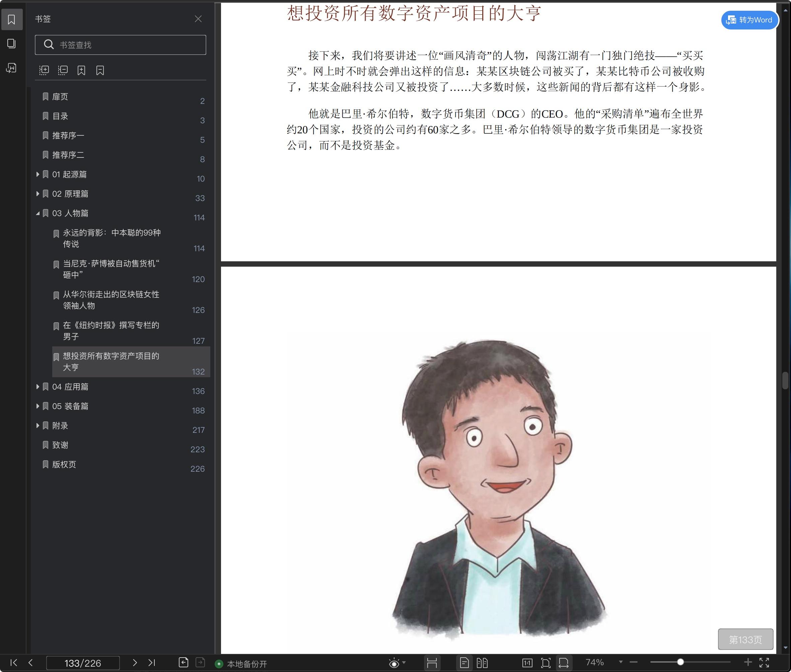Expand all bookmarks icon

click(44, 70)
